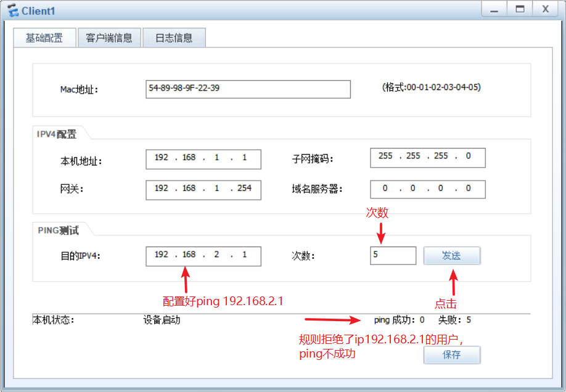Click the Client1 app icon in title bar
566x392 pixels.
tap(12, 10)
